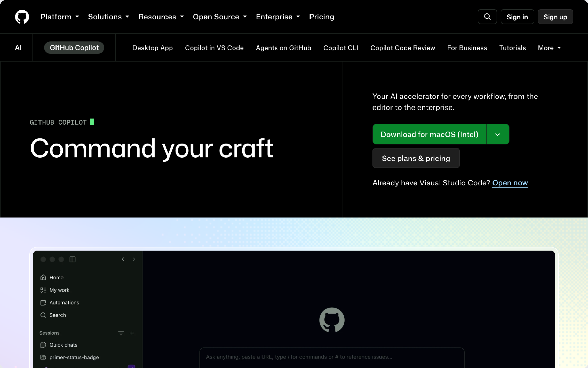
Task: Go back with the left chevron arrow
Action: tap(123, 259)
